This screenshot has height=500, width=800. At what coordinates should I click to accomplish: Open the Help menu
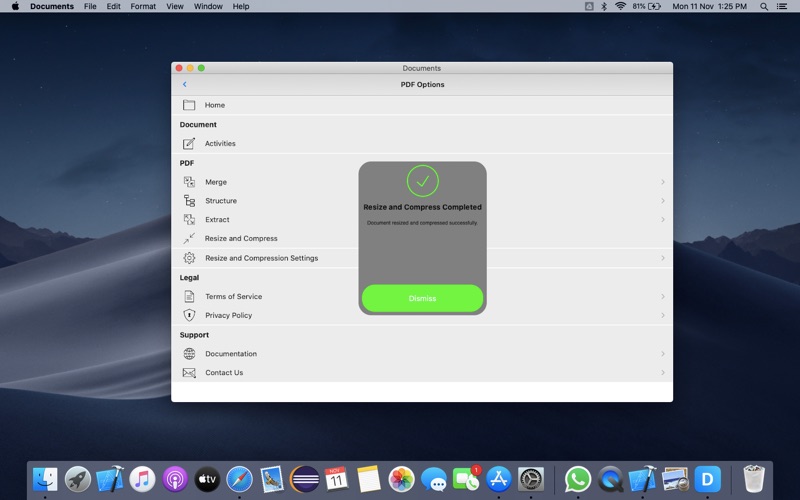pos(241,6)
